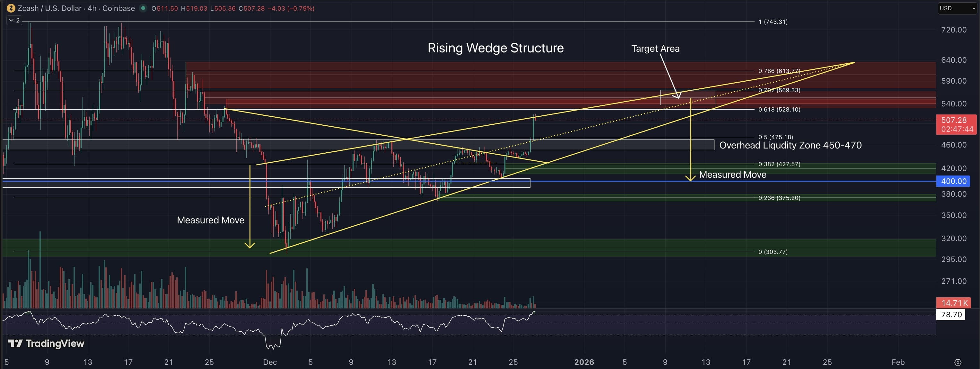The image size is (980, 369).
Task: Click the Target Area text annotation
Action: pyautogui.click(x=655, y=48)
